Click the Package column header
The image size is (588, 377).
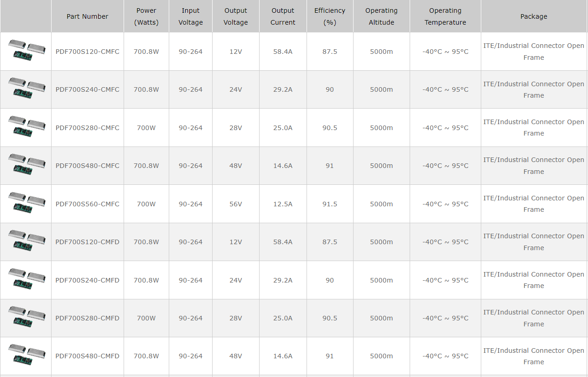coord(533,16)
